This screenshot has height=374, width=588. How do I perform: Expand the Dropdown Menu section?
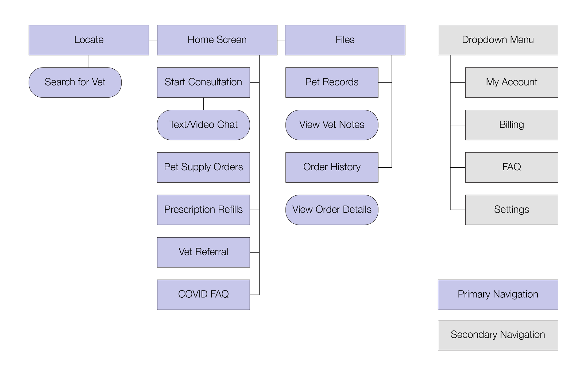pos(497,41)
